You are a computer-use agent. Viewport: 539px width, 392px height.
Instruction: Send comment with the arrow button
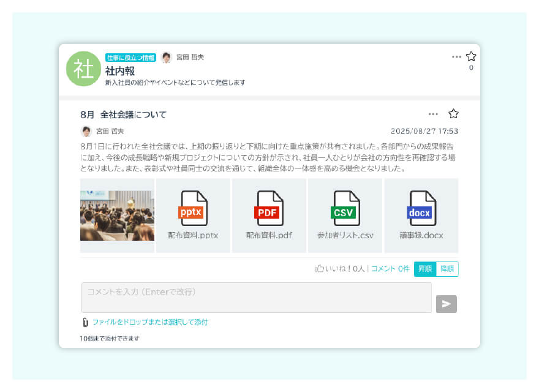[446, 304]
